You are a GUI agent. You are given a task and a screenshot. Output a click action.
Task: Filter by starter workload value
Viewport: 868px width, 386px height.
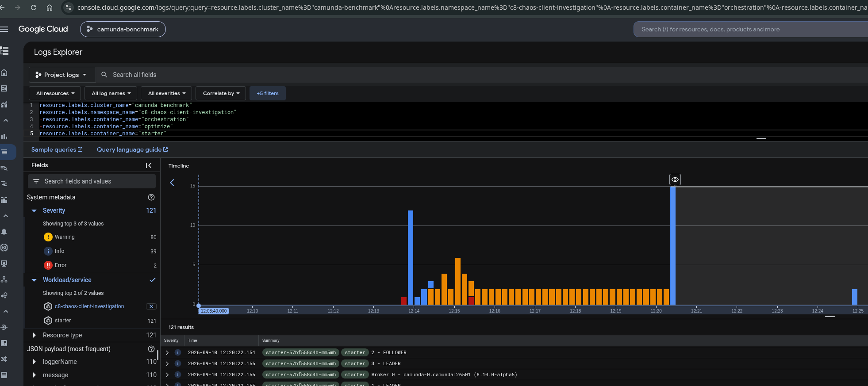pyautogui.click(x=63, y=321)
